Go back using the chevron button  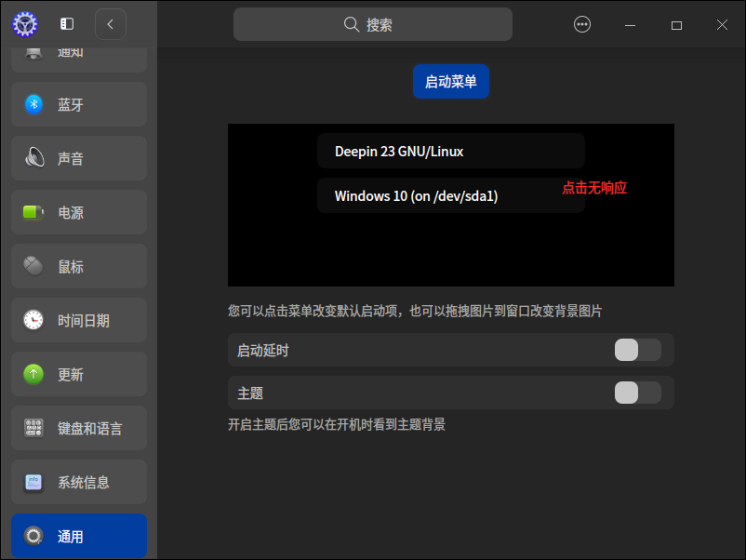coord(111,24)
